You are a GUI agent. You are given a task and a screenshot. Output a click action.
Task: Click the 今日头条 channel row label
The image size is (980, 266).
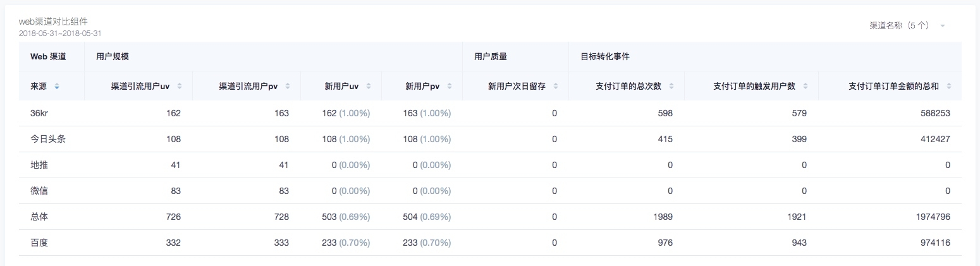[48, 139]
